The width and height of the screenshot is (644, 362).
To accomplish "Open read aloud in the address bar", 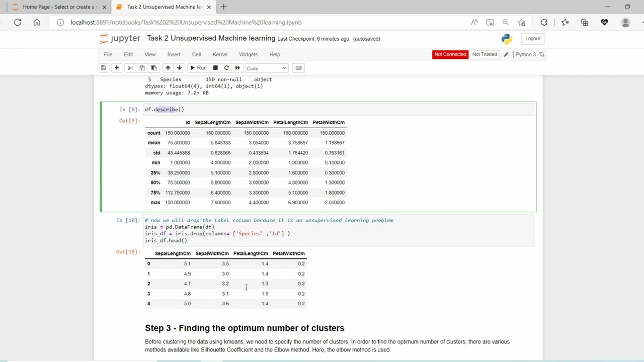I will 474,22.
